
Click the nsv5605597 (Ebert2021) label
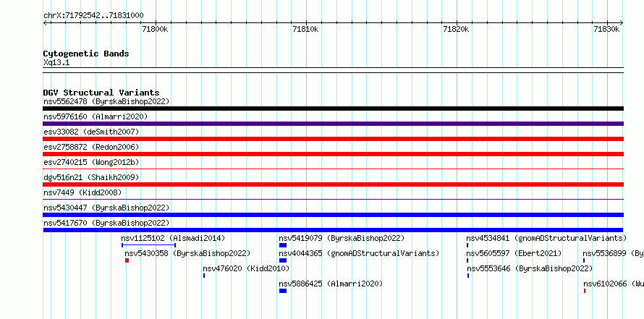tap(514, 253)
